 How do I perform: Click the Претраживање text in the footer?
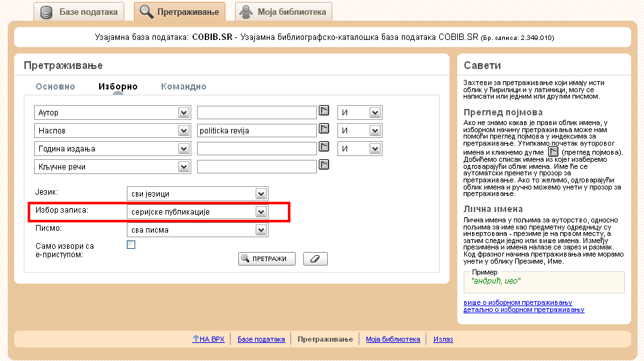pyautogui.click(x=325, y=339)
